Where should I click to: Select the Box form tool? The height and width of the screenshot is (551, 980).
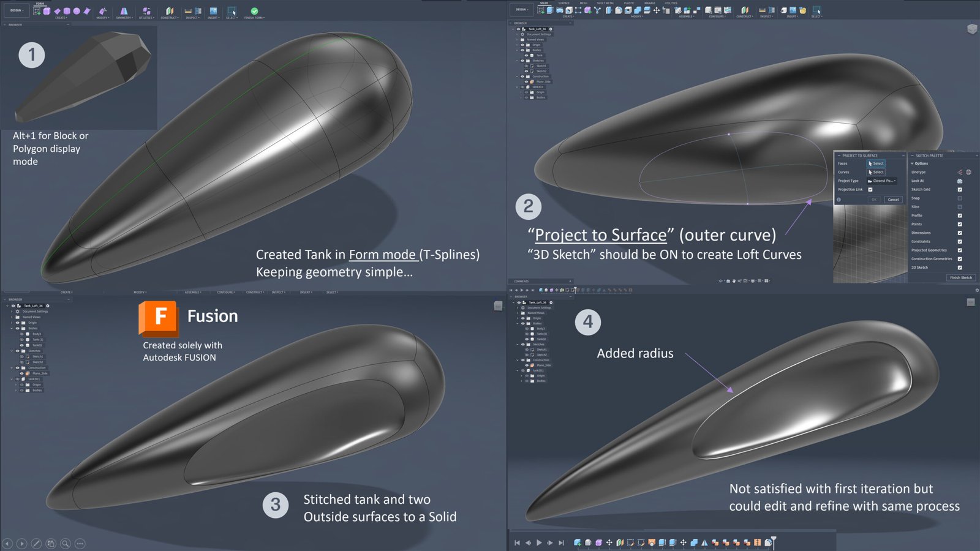coord(47,11)
